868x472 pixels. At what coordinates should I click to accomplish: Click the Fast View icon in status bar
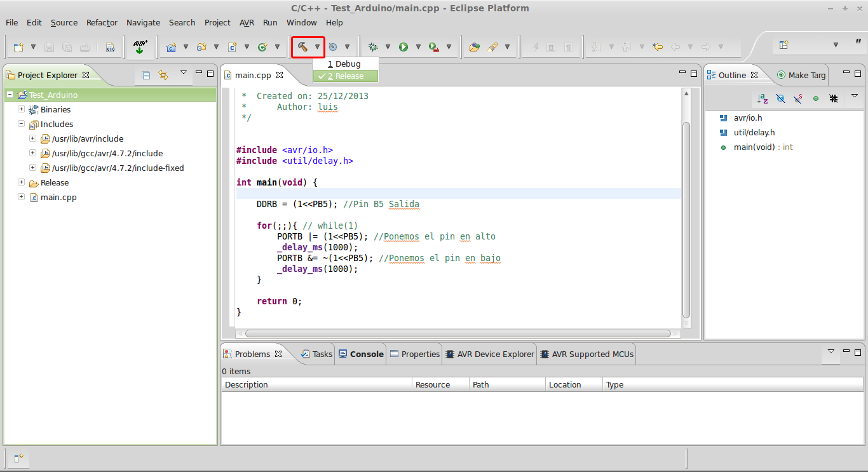18,457
